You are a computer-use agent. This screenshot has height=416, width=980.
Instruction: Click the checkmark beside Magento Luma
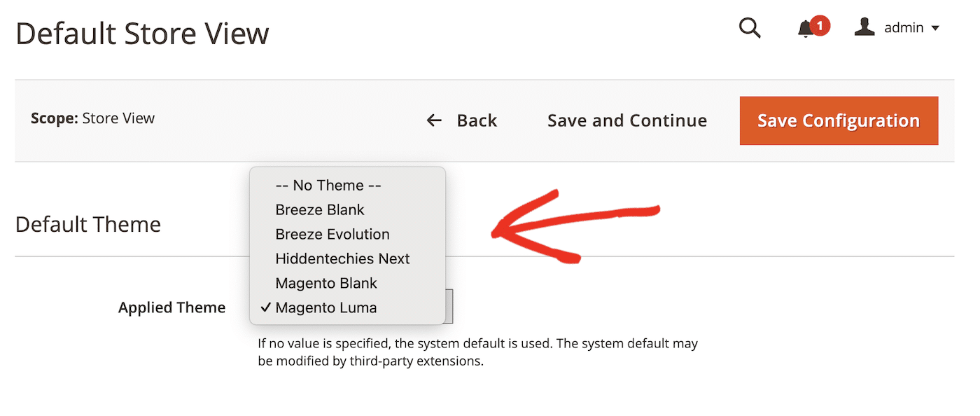[x=265, y=307]
